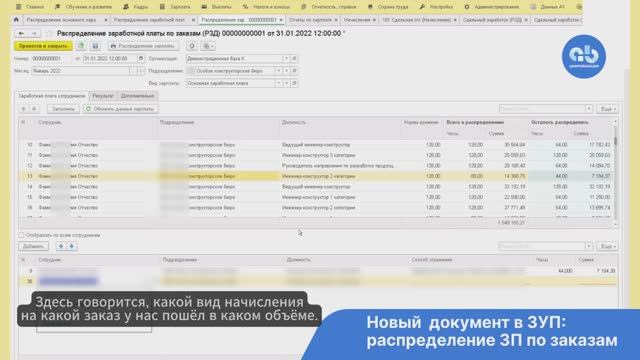Go back with the left arrow
The width and height of the screenshot is (640, 360).
[x=21, y=33]
